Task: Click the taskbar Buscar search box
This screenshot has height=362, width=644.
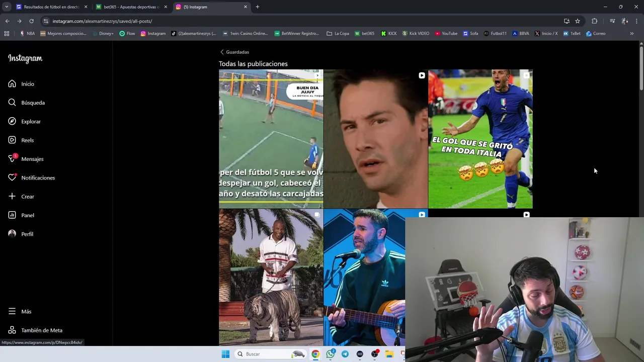Action: coord(271,354)
